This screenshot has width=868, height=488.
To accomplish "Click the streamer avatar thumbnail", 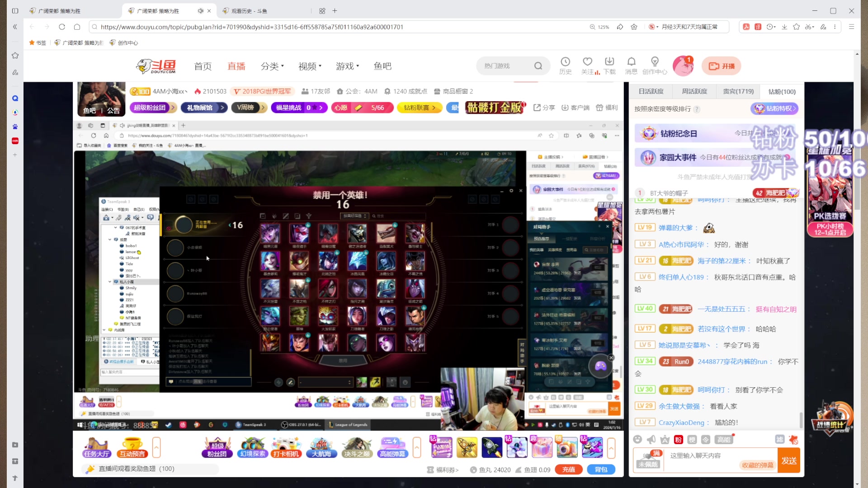I will tap(101, 99).
